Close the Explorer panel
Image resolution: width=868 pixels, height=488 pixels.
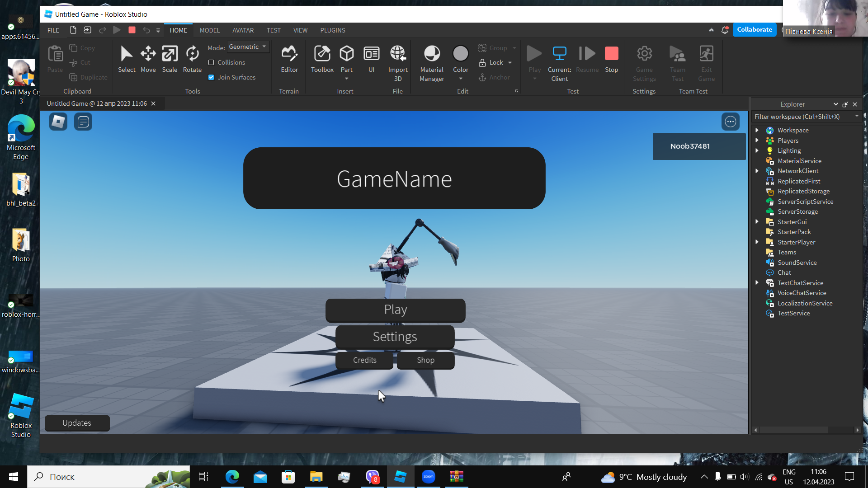(x=855, y=104)
